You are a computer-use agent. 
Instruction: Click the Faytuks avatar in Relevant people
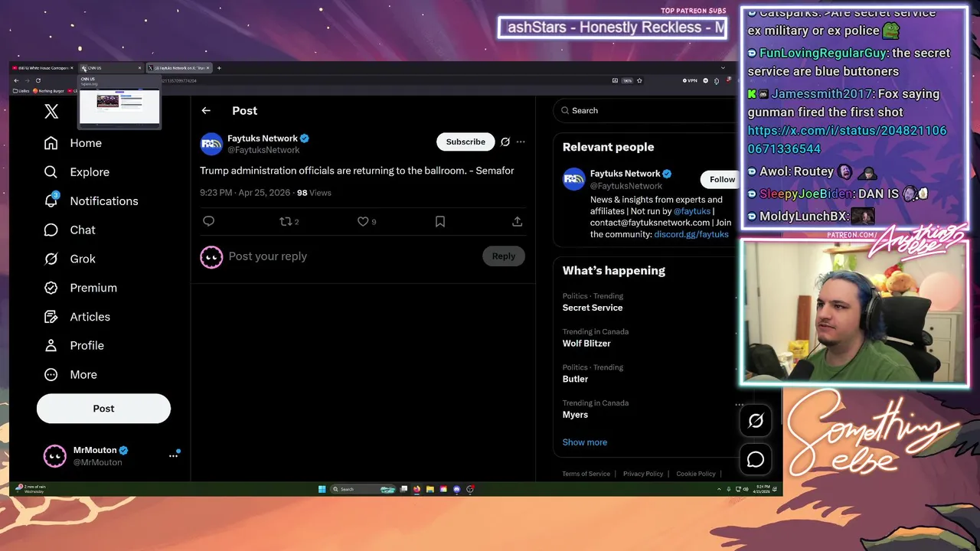tap(573, 179)
